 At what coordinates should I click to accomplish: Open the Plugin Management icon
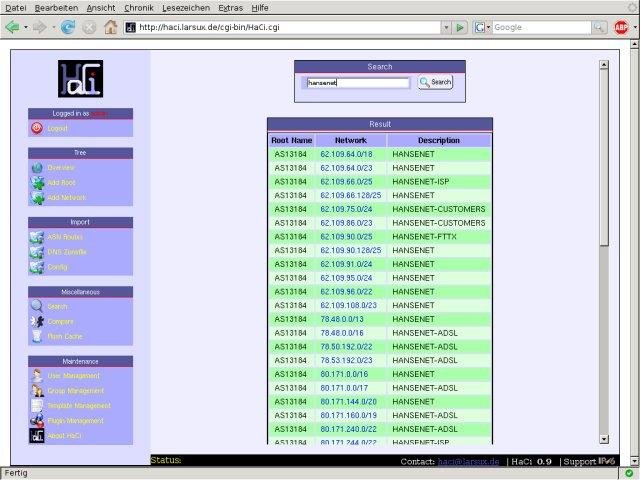click(x=37, y=420)
